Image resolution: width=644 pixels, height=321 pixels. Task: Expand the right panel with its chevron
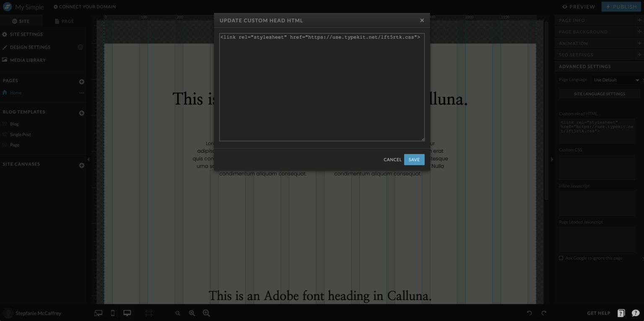552,159
